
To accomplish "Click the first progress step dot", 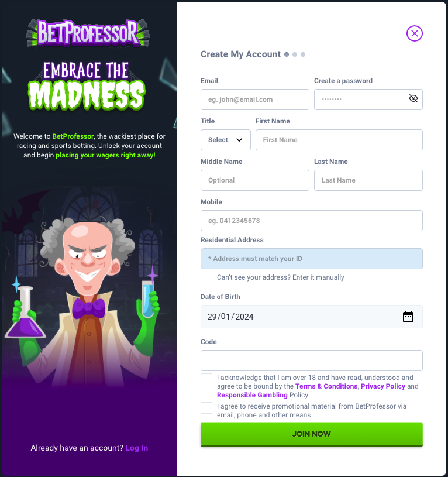I will [x=287, y=54].
